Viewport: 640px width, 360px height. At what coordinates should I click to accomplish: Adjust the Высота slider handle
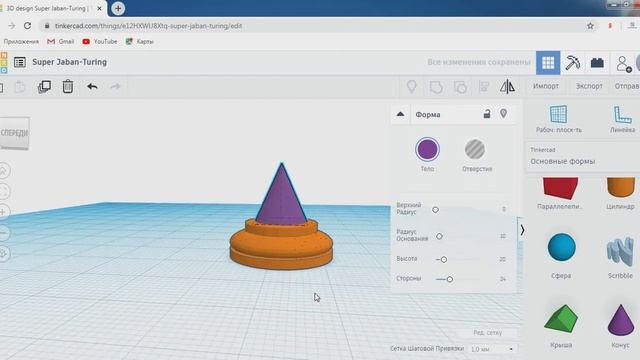tap(444, 260)
